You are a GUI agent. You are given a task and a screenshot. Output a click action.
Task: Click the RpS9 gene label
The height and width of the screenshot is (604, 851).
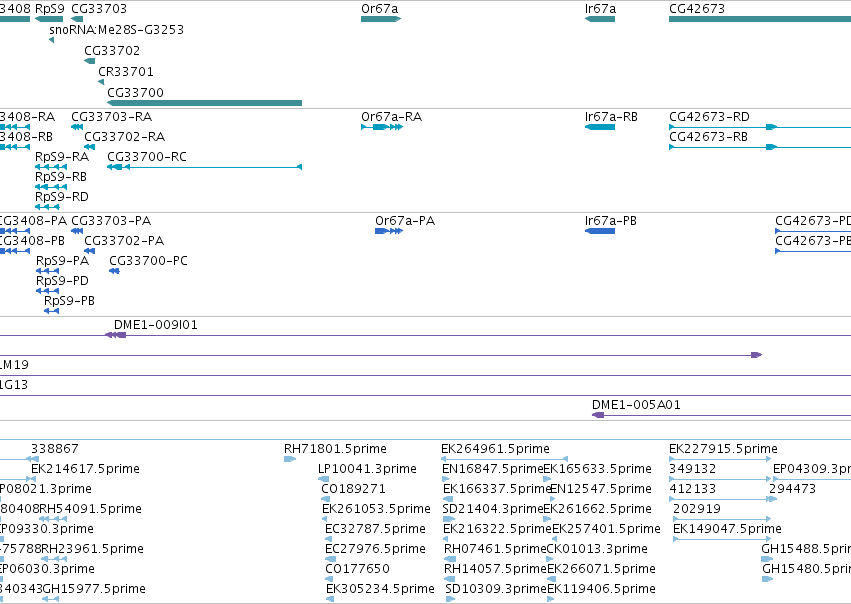(50, 9)
